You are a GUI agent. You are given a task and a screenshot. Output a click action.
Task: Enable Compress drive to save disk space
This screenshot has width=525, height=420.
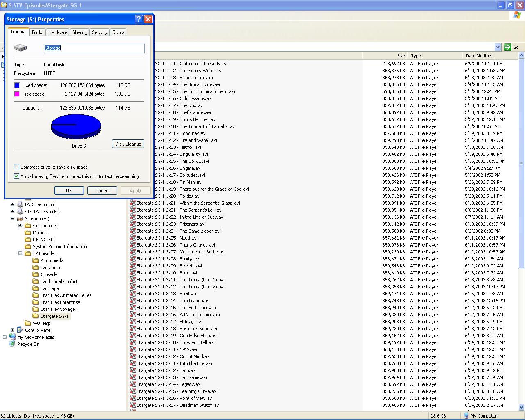point(16,167)
